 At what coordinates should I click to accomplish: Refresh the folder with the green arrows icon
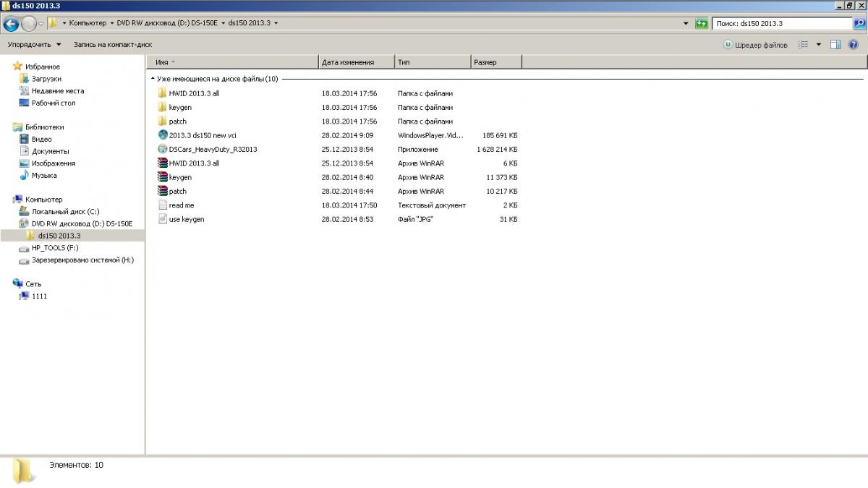701,23
